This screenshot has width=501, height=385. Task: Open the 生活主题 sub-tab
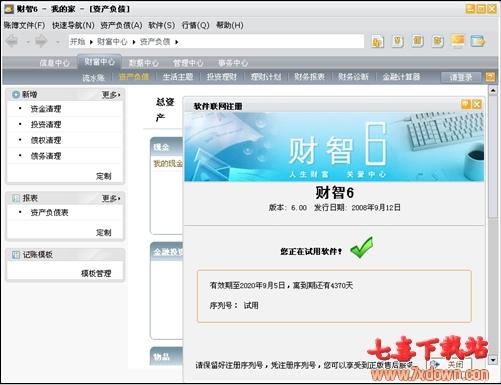point(178,77)
